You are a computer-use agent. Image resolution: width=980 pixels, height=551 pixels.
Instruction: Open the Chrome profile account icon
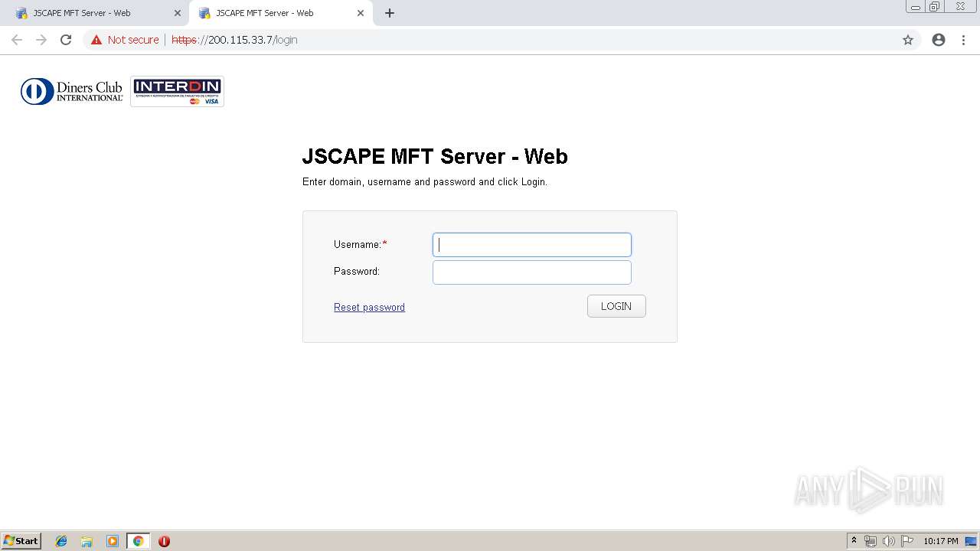point(939,40)
